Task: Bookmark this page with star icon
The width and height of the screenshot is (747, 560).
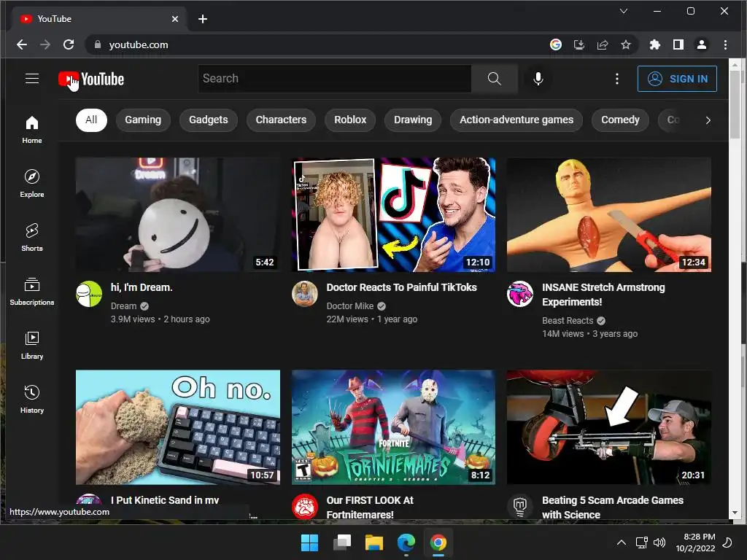Action: (x=625, y=44)
